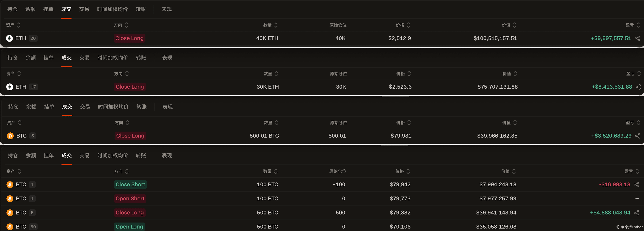This screenshot has height=231, width=644.
Task: Open the 时间加权均价 tab in the second panel
Action: tap(113, 58)
